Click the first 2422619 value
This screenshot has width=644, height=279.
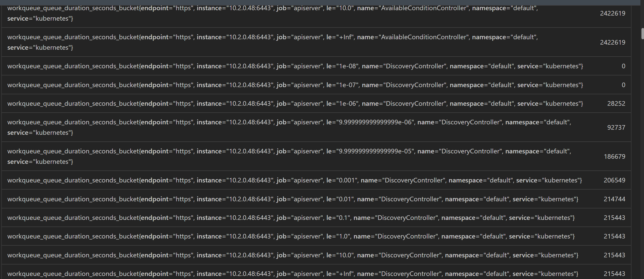[x=613, y=13]
